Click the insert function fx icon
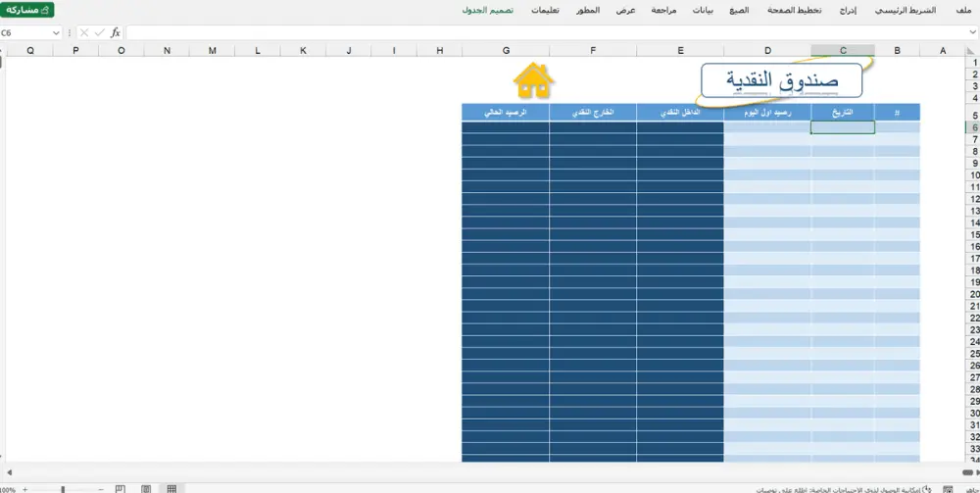 116,33
